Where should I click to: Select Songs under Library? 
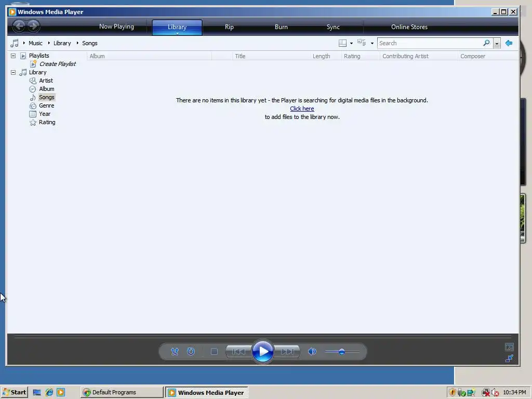coord(46,97)
